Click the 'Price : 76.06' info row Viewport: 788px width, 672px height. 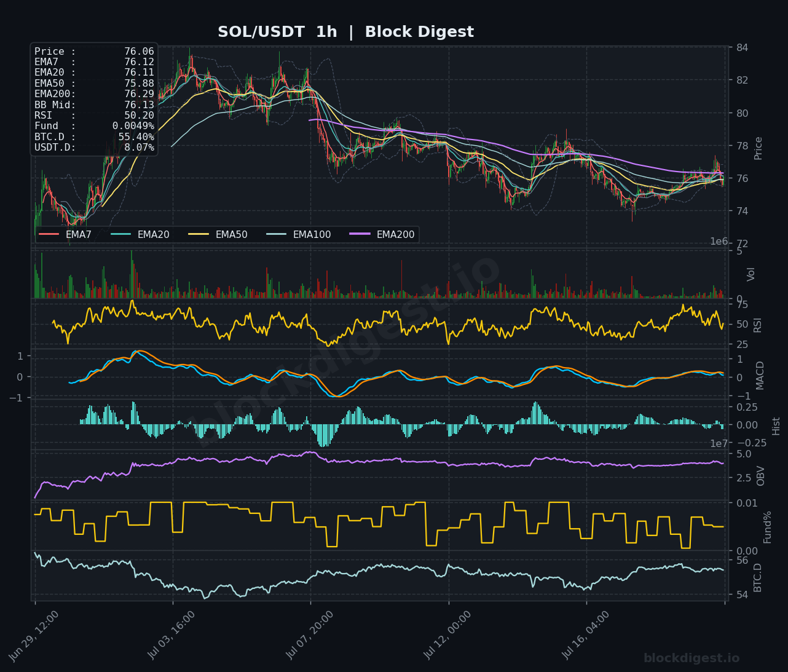(94, 52)
